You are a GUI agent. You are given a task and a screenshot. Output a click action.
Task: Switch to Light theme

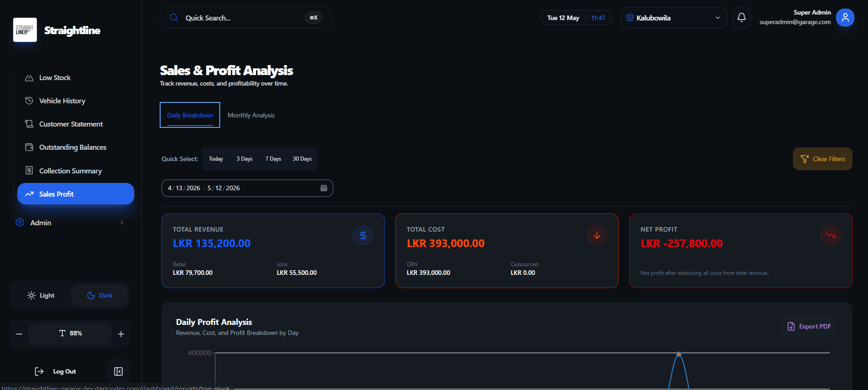41,295
